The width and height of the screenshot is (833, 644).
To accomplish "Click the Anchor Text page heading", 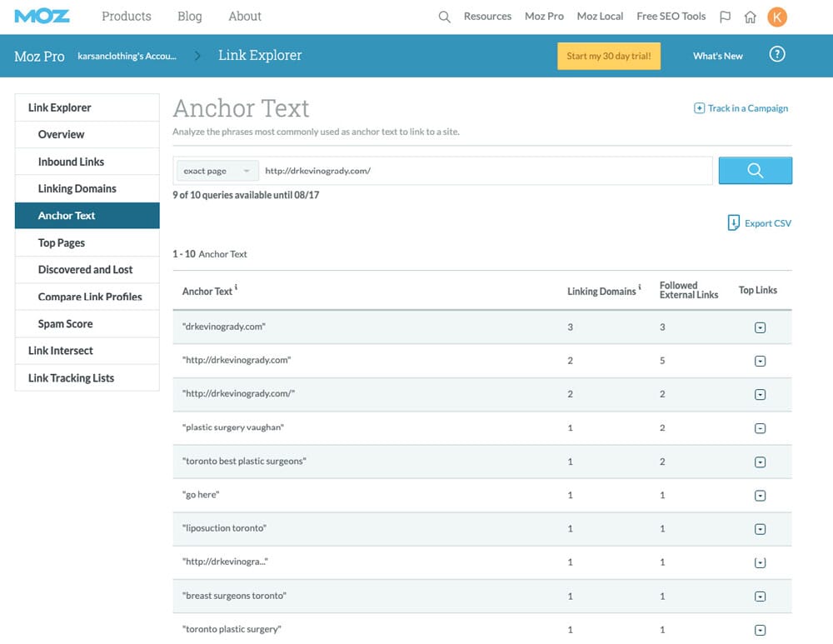I will pyautogui.click(x=241, y=108).
